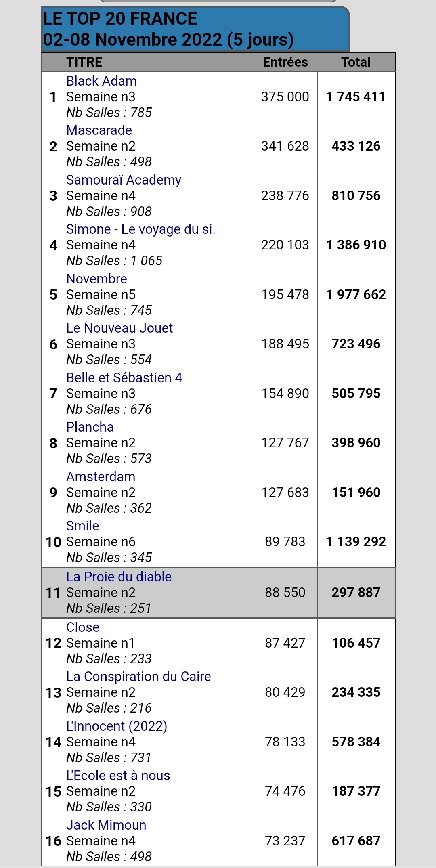Screen dimensions: 436x868
Task: Open the Close film link
Action: [x=83, y=627]
